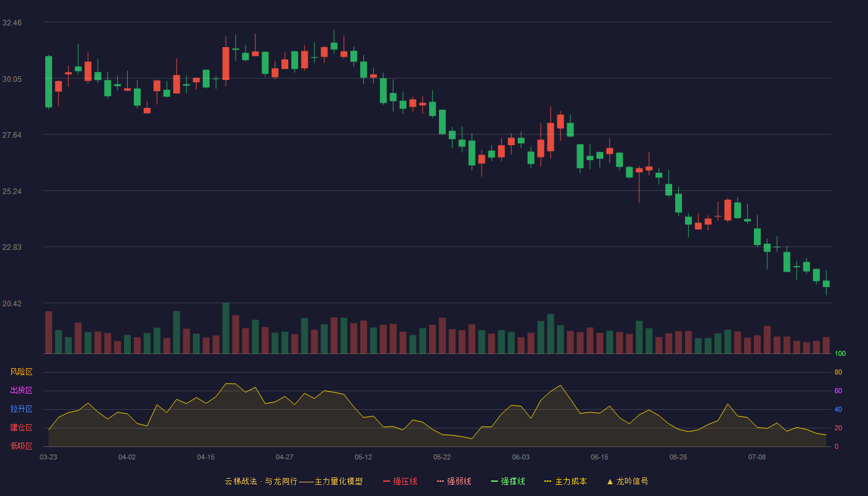Click the 低吸区 zone label
The image size is (868, 496).
[x=21, y=446]
